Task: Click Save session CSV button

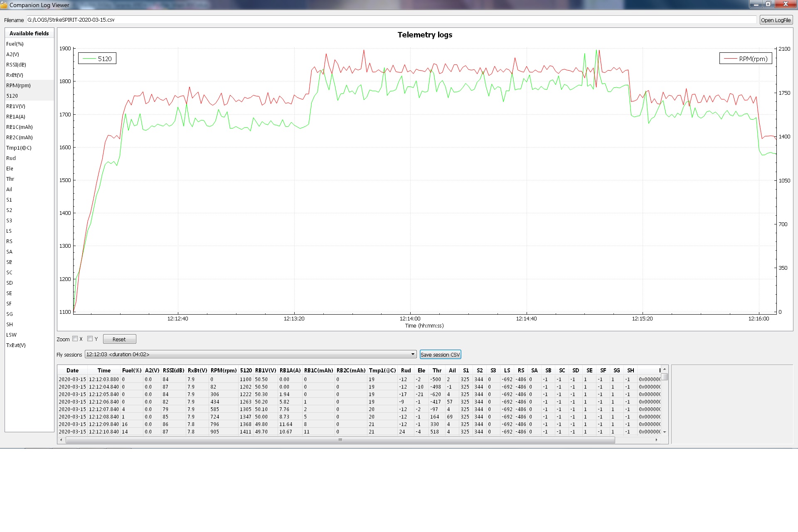Action: click(x=440, y=355)
